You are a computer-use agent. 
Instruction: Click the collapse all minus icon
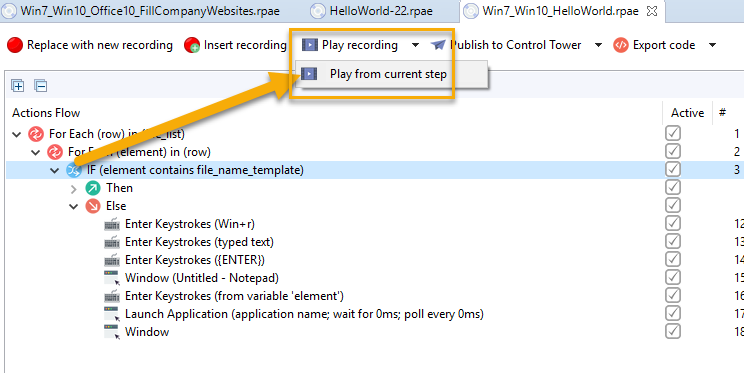point(41,86)
